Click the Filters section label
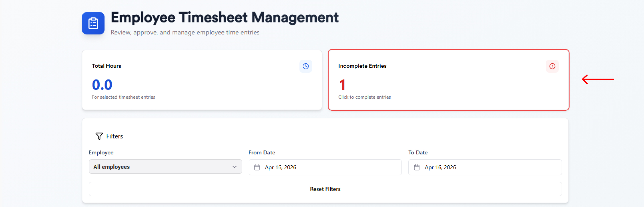 (x=115, y=136)
